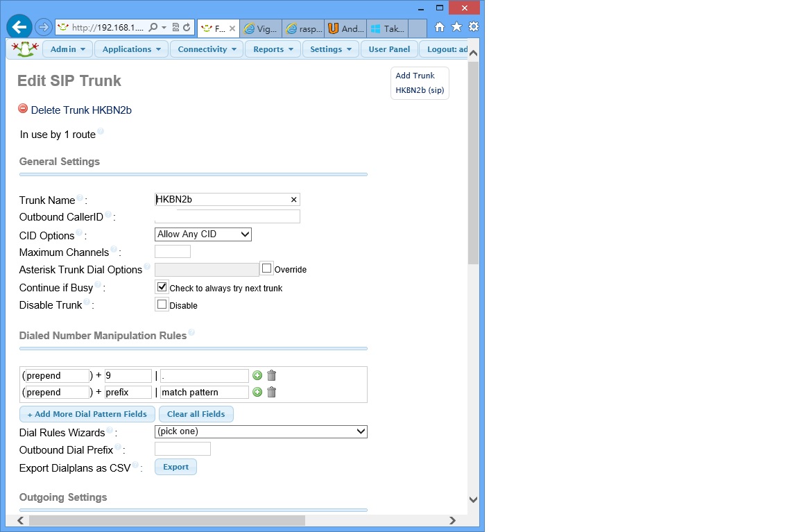Click green plus icon on first dial pattern row
Viewport: 799px width, 532px height.
click(257, 375)
